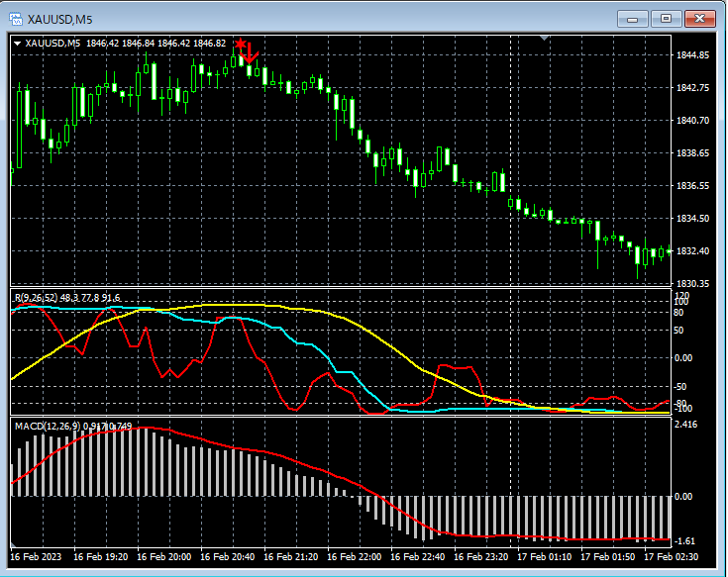Image resolution: width=728 pixels, height=577 pixels.
Task: Click the gray chart shift triangle marker
Action: pyautogui.click(x=543, y=38)
